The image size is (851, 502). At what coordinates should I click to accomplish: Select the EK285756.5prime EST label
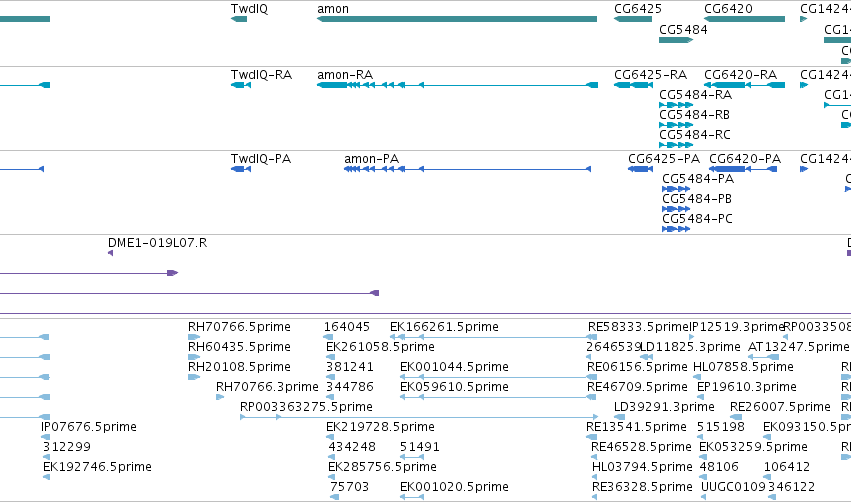tap(382, 467)
